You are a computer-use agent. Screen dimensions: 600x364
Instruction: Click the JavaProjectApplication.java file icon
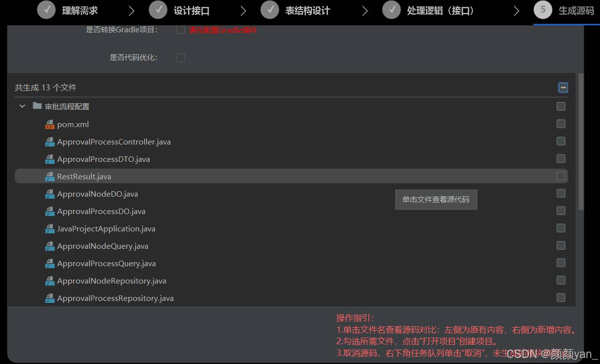[50, 229]
